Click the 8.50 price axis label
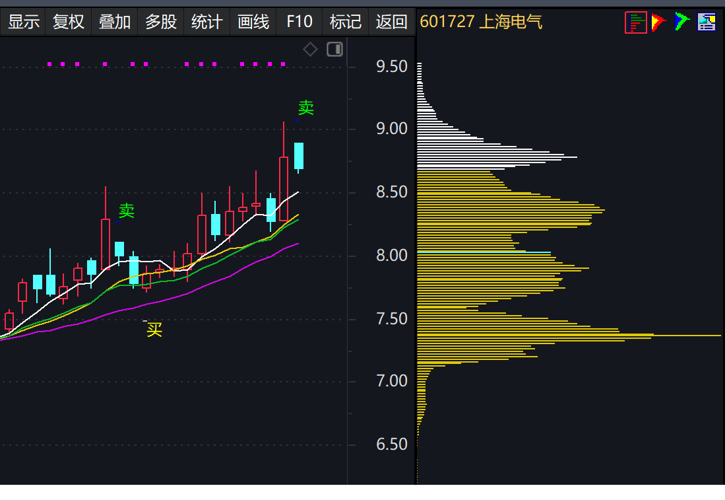 point(392,192)
